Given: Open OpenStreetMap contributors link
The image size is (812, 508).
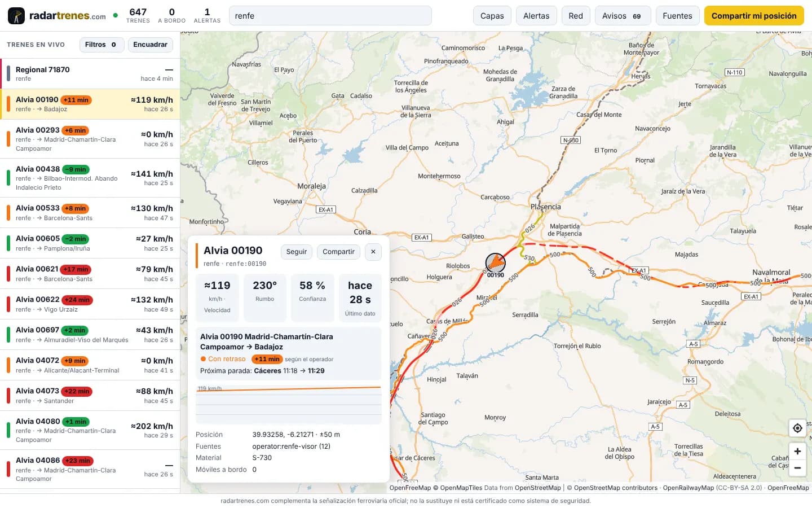Looking at the screenshot, I should pyautogui.click(x=616, y=488).
